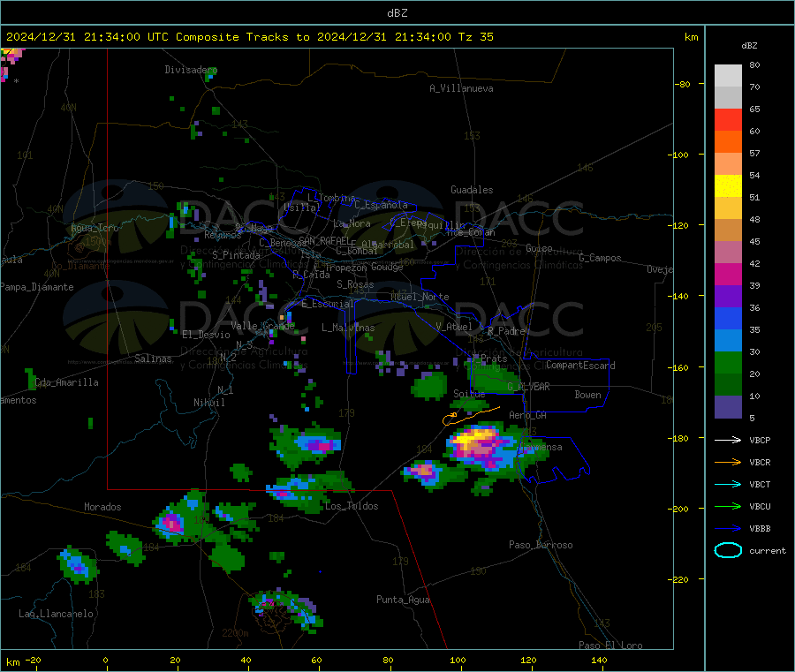Image resolution: width=795 pixels, height=672 pixels.
Task: Click the 'Paso_El_Loro' place label
Action: (610, 646)
